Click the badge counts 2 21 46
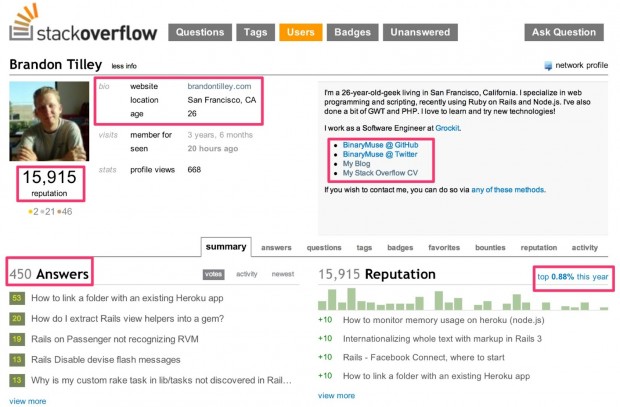 click(x=50, y=212)
